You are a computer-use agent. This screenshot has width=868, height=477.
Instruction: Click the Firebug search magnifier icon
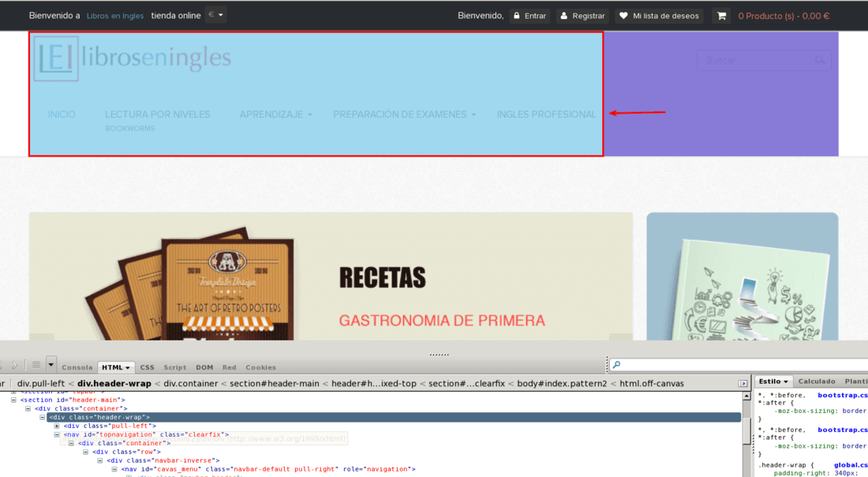coord(617,365)
